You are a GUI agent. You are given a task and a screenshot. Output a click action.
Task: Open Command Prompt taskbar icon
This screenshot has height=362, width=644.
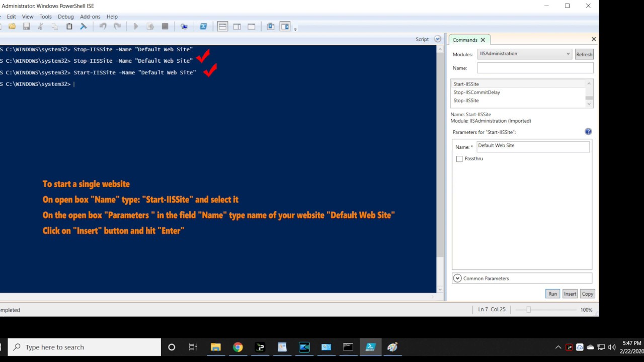(348, 347)
